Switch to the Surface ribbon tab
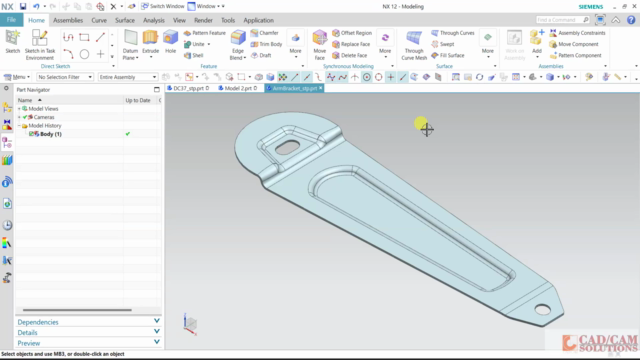The image size is (640, 360). [x=124, y=20]
